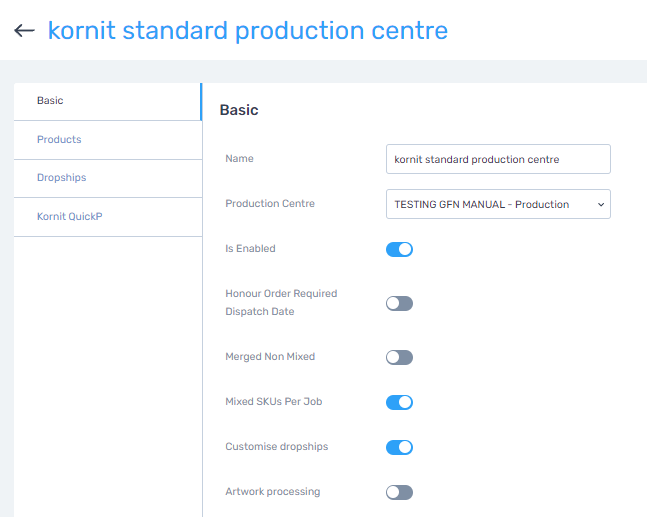Enable Honour Order Required Dispatch Date toggle
Viewport: 647px width, 517px height.
(399, 303)
